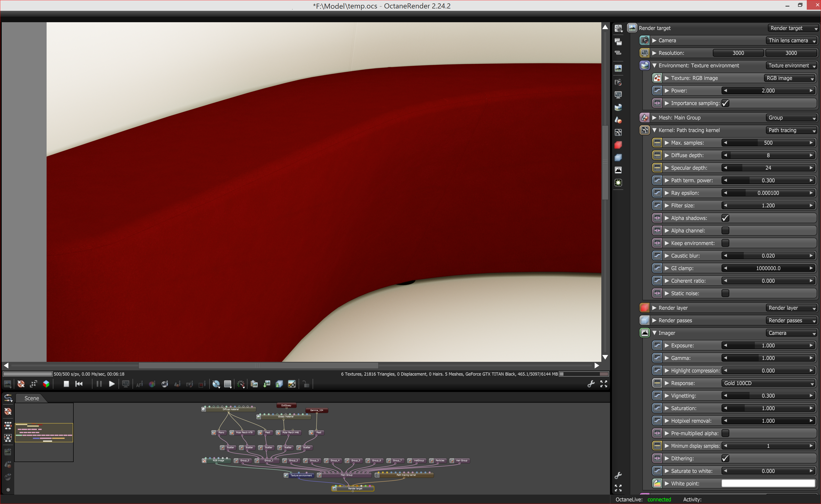Screen dimensions: 821x504
Task: Click the copy render to clipboard icon
Action: pos(254,384)
